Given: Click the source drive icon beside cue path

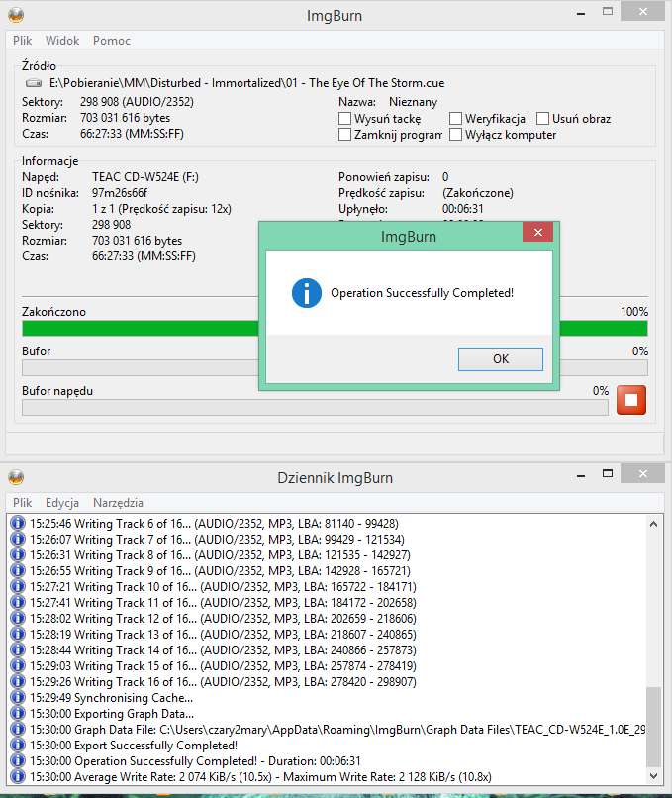Looking at the screenshot, I should pos(34,83).
